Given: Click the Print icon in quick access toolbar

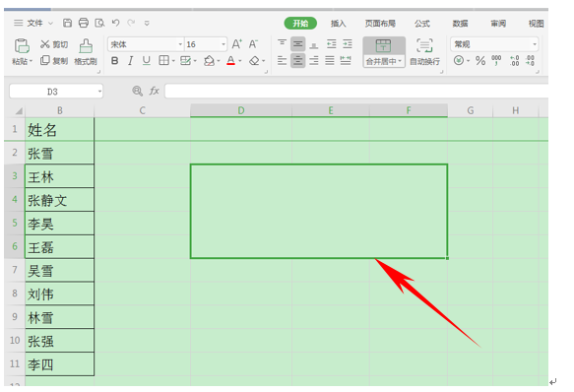Looking at the screenshot, I should (x=84, y=23).
